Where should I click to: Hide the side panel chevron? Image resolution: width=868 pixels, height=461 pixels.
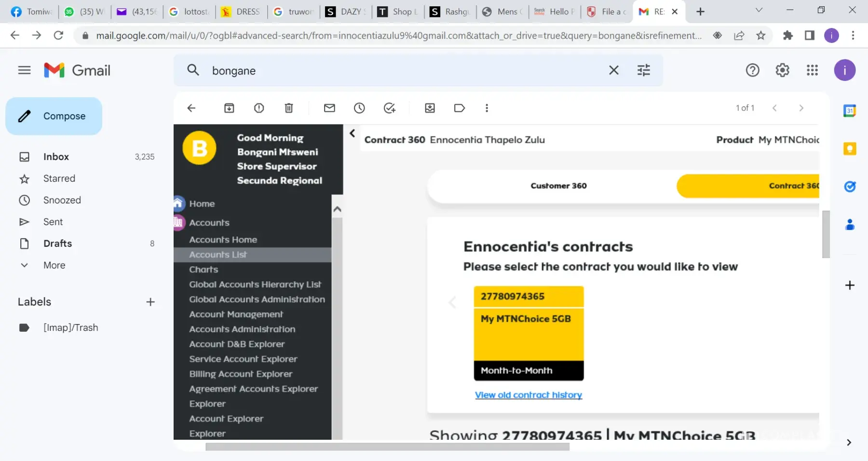[x=849, y=443]
